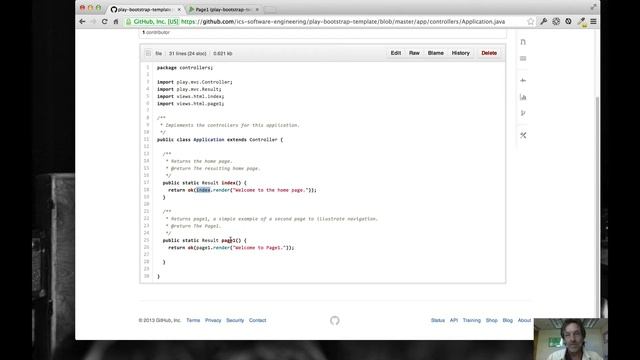The height and width of the screenshot is (360, 640).
Task: Open the Blame view
Action: coord(436,53)
